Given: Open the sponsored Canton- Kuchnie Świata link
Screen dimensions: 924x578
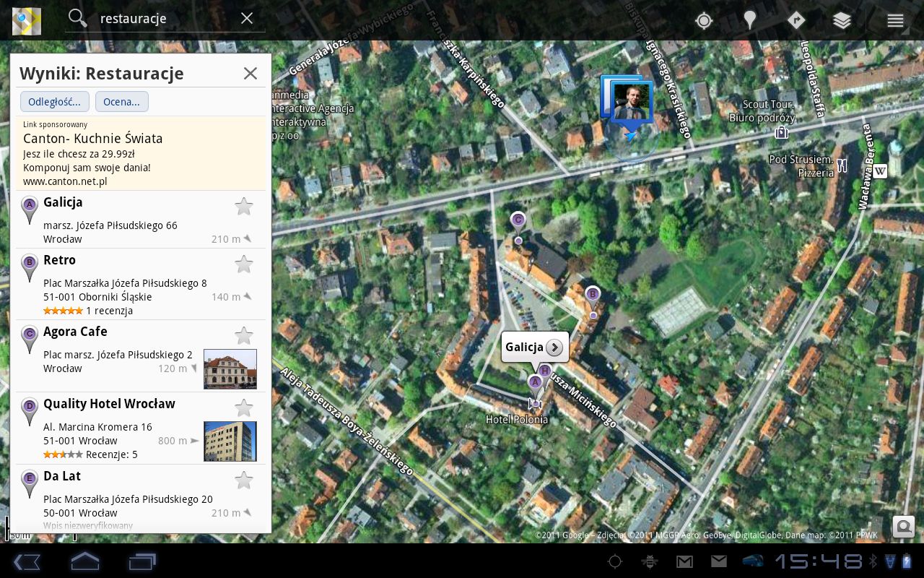Looking at the screenshot, I should pyautogui.click(x=92, y=138).
